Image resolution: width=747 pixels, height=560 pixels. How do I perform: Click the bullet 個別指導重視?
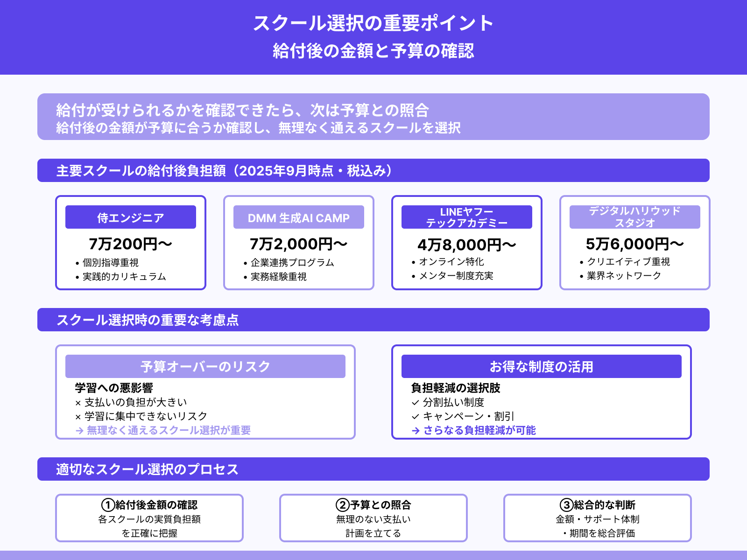111,263
